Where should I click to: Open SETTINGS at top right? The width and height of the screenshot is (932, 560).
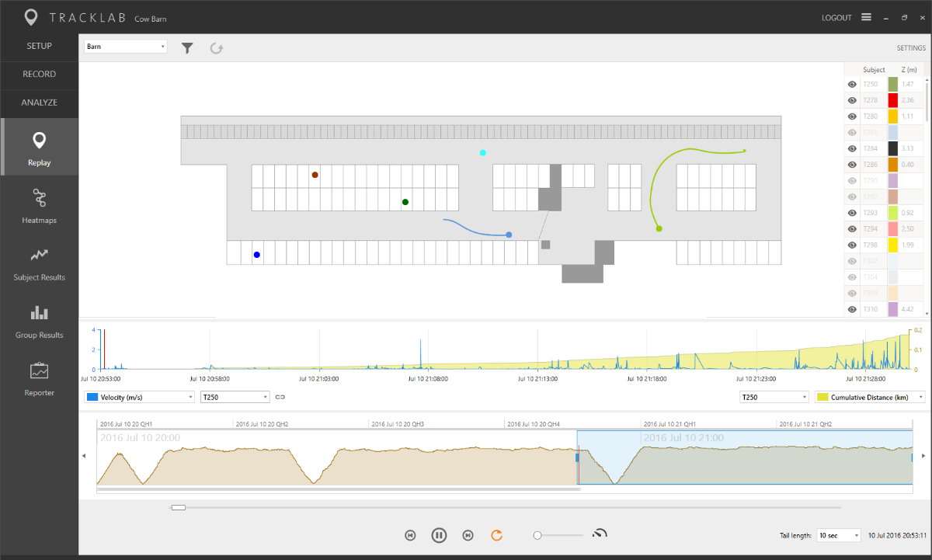(910, 47)
